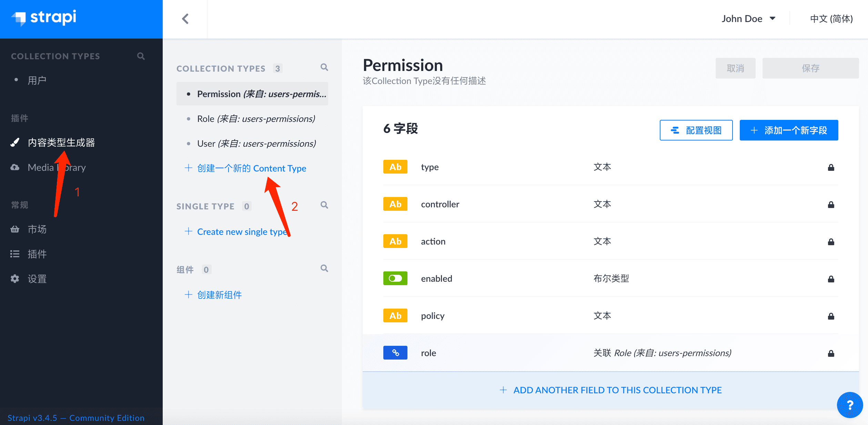
Task: Click settings gear icon in sidebar
Action: coord(15,279)
